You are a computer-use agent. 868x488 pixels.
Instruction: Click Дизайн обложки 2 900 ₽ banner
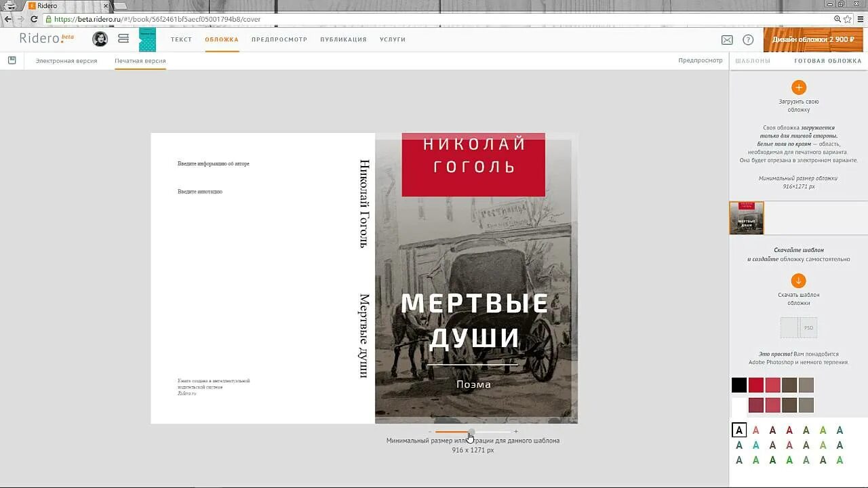tap(813, 40)
